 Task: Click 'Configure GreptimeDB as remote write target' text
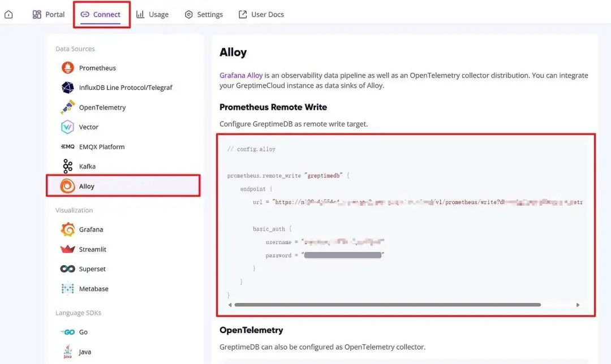click(x=294, y=124)
